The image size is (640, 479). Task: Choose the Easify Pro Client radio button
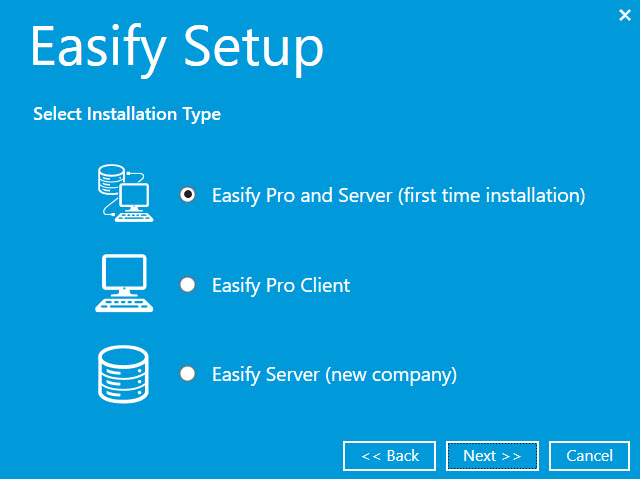(187, 285)
